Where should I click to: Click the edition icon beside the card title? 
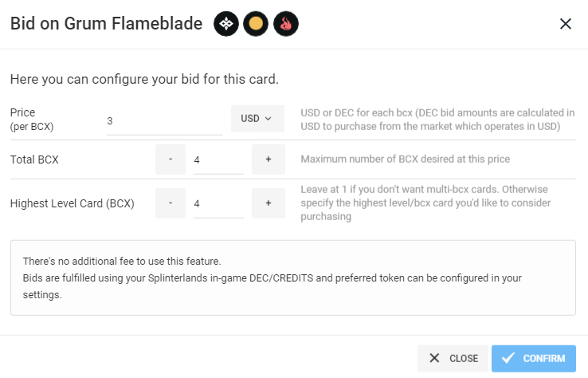(x=226, y=24)
